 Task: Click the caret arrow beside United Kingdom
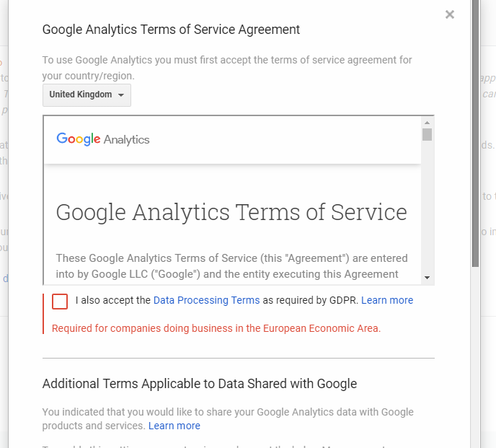121,95
